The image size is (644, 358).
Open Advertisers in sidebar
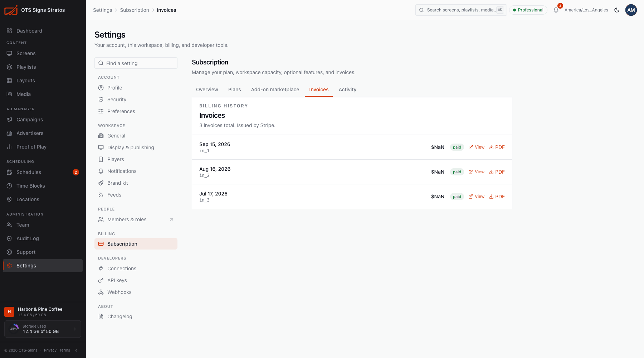click(x=43, y=133)
